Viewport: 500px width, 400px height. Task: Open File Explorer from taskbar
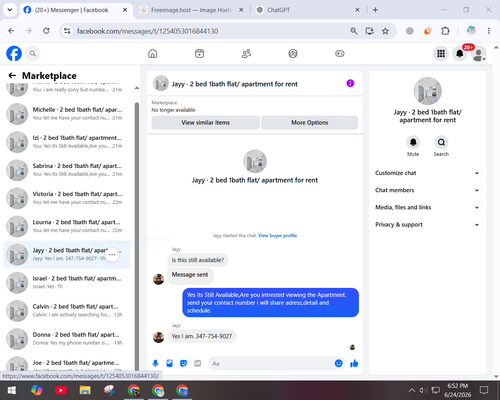coord(85,390)
